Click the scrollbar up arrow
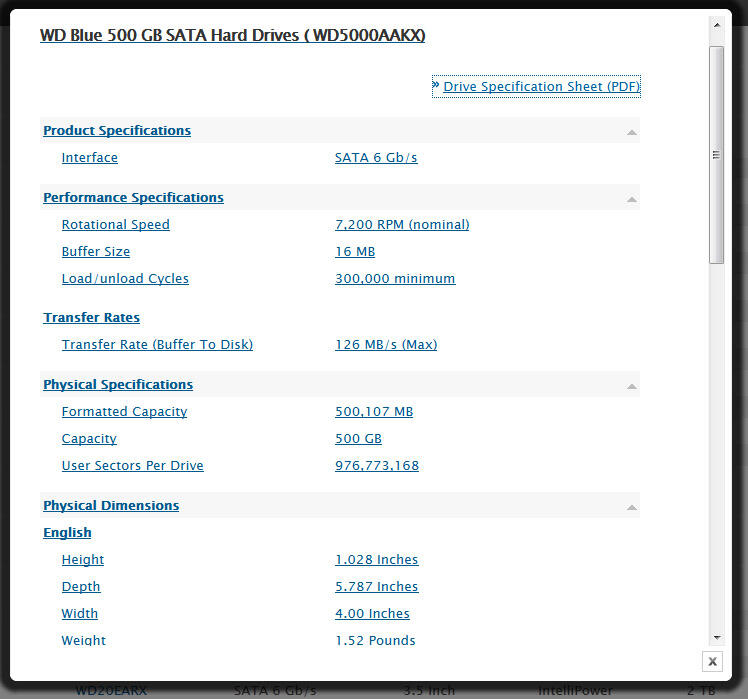The height and width of the screenshot is (699, 748). click(717, 25)
